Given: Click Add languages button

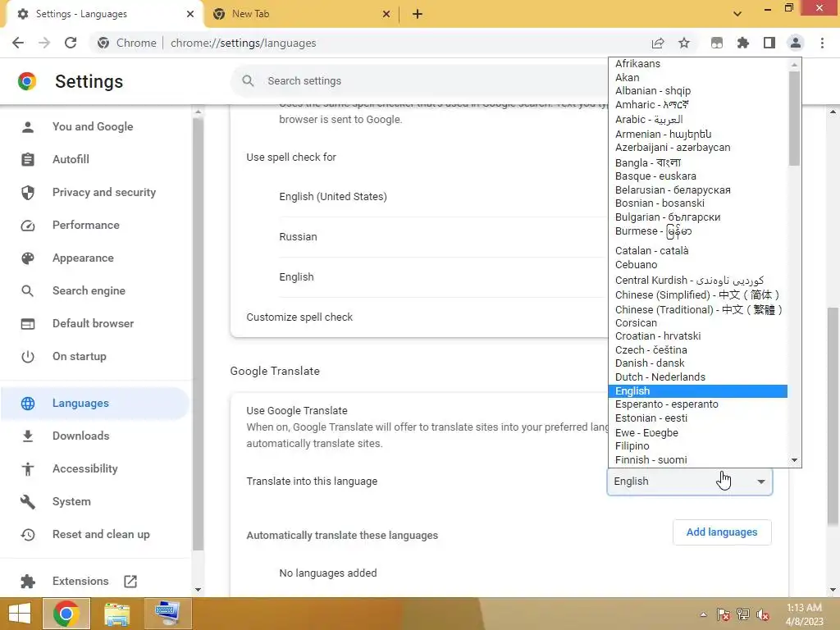Looking at the screenshot, I should tap(722, 532).
